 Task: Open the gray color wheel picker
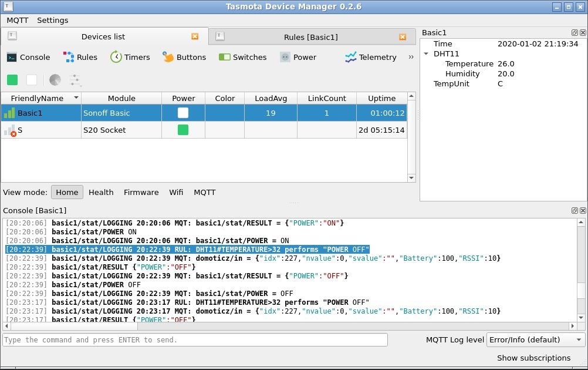55,79
